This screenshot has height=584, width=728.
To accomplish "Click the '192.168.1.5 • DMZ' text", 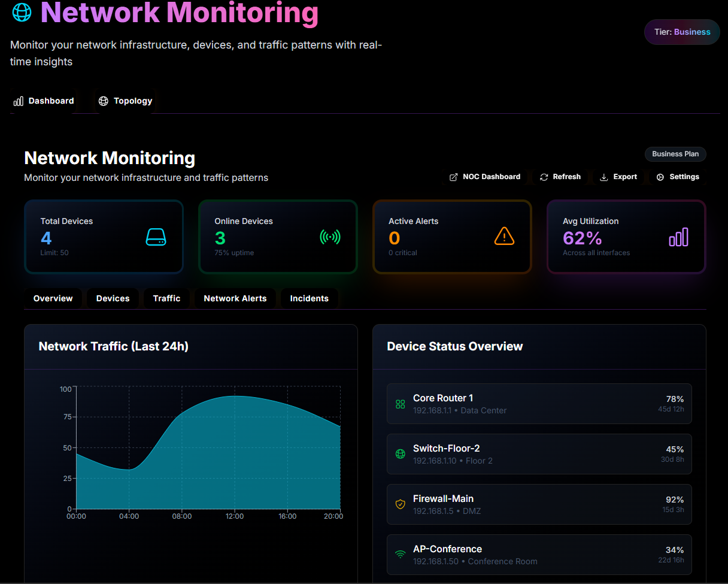I will 447,511.
